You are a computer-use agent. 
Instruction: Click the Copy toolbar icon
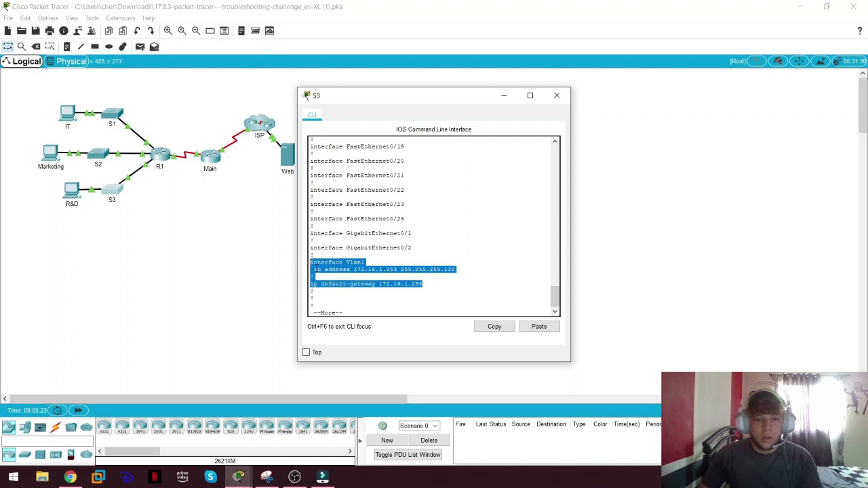click(x=108, y=30)
